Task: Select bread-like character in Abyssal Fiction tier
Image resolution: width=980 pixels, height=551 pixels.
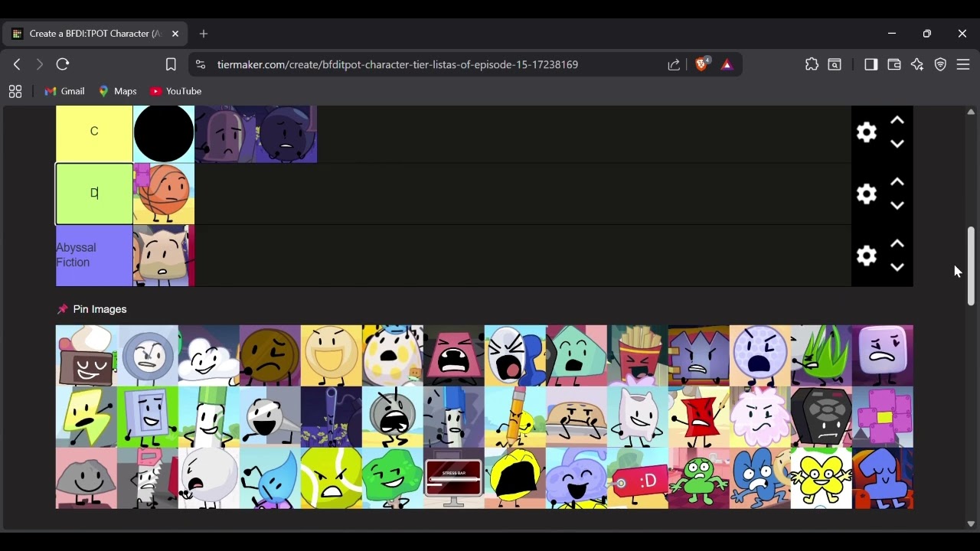Action: point(164,256)
